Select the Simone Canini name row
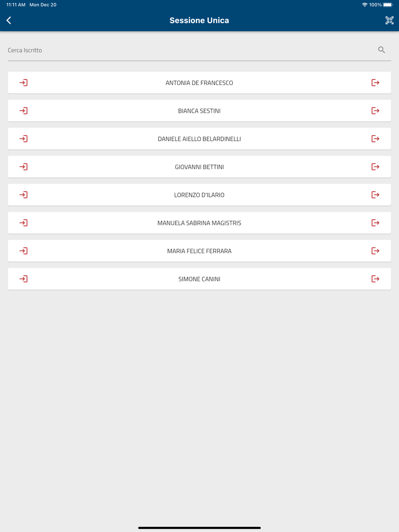Image resolution: width=399 pixels, height=532 pixels. point(199,279)
